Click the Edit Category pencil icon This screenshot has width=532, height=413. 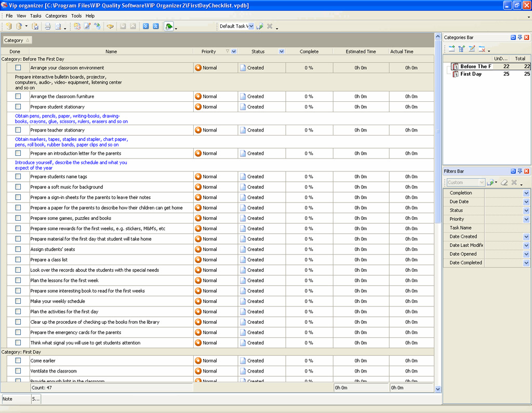point(472,49)
